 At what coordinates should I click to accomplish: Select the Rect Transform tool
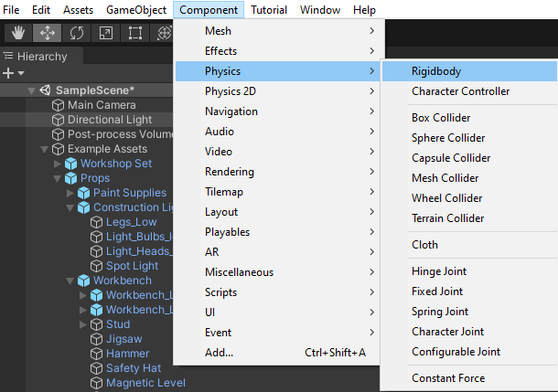click(134, 34)
